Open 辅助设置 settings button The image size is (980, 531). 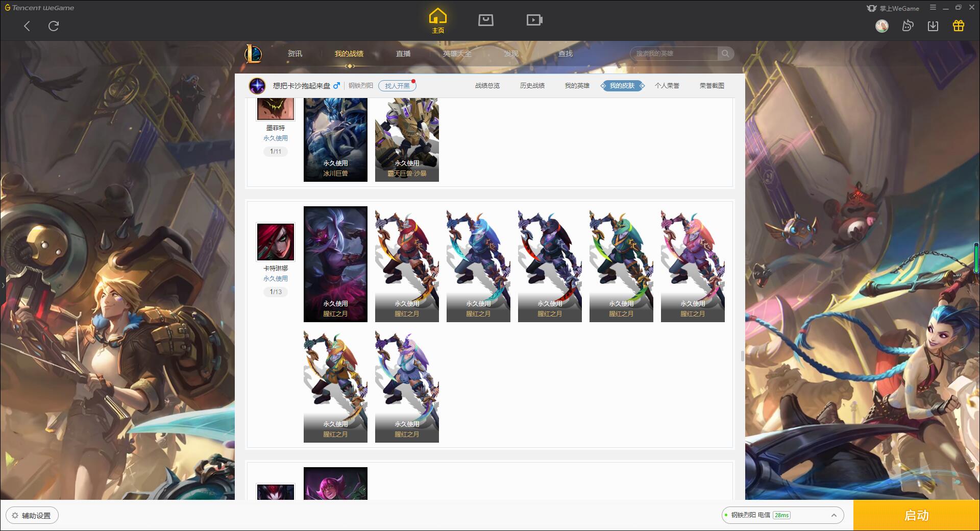click(x=32, y=516)
